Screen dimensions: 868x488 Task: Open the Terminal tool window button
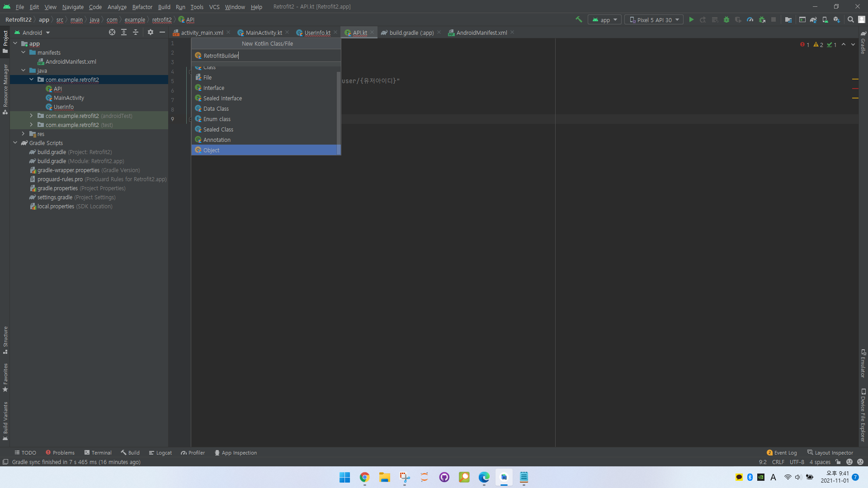[98, 453]
